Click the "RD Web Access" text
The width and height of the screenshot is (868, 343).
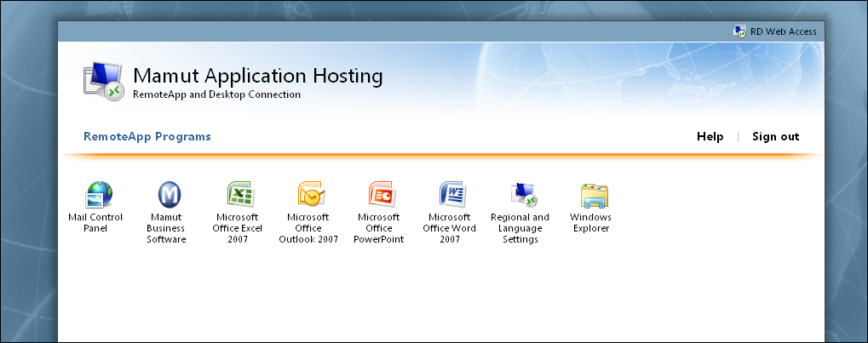click(784, 31)
